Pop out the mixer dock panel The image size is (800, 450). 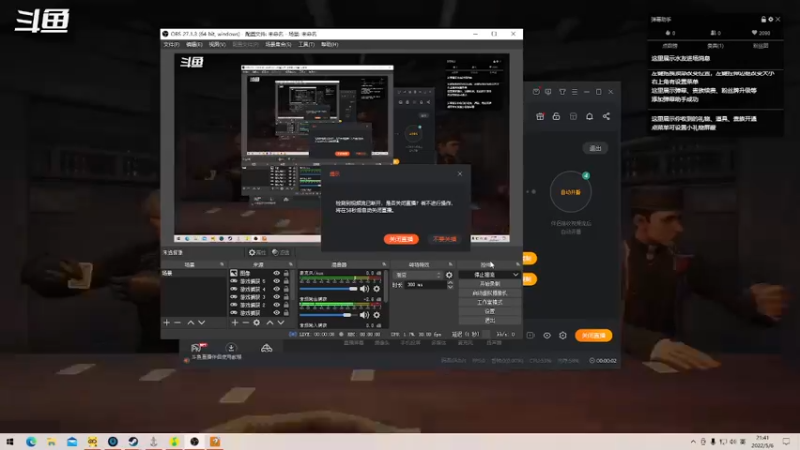click(384, 264)
